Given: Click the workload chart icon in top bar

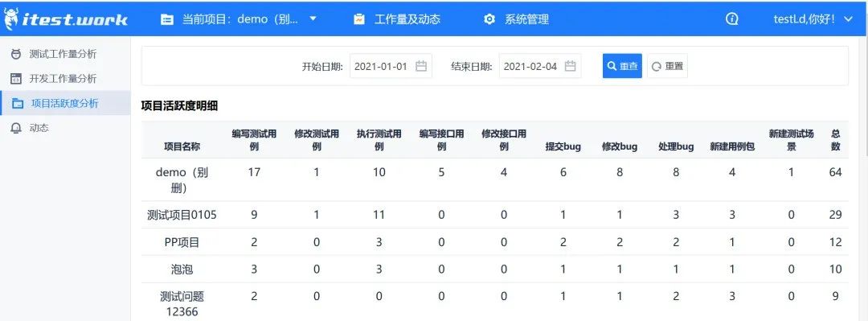Looking at the screenshot, I should point(359,19).
